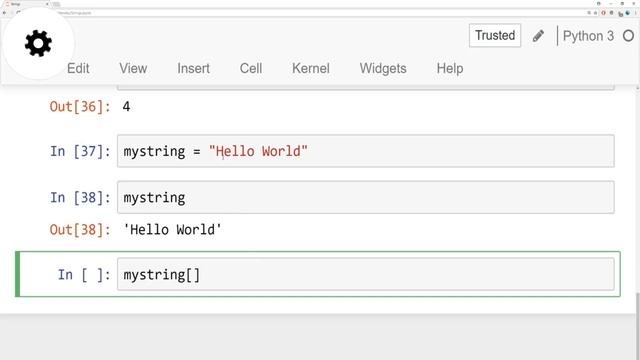Open the Help menu
This screenshot has height=360, width=640.
click(450, 68)
